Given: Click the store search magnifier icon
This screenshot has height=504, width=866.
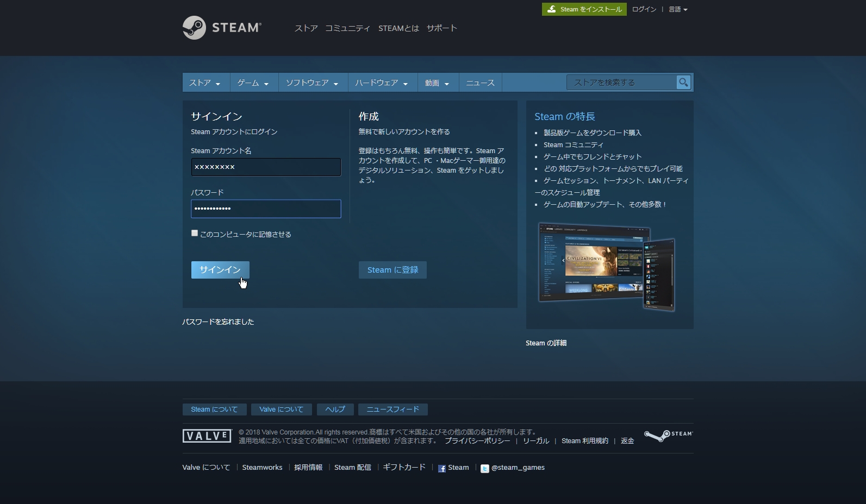Looking at the screenshot, I should [683, 83].
